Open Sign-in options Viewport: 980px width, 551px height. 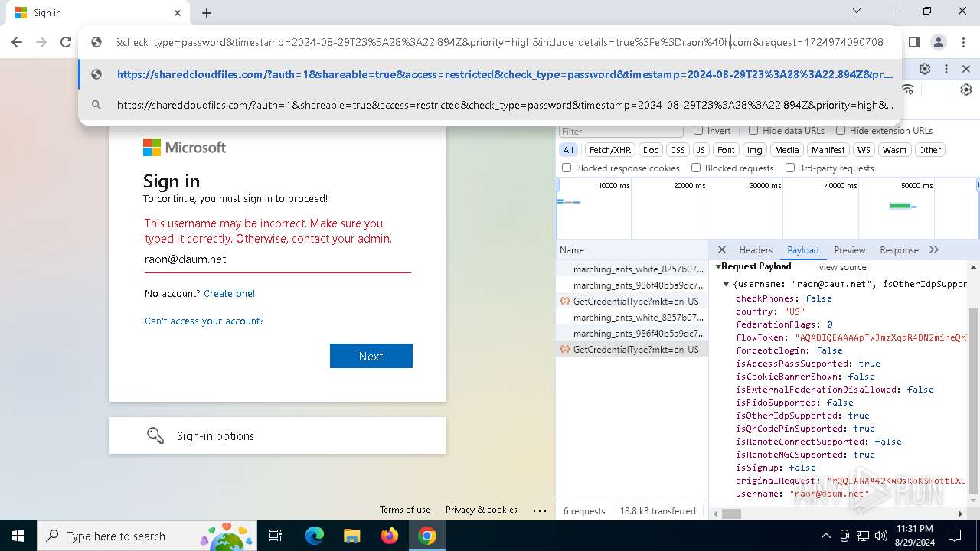278,435
